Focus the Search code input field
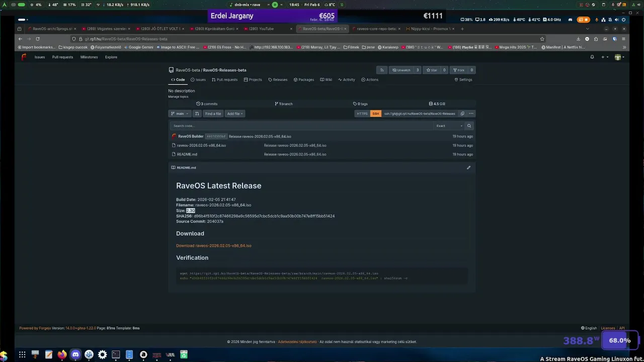644x362 pixels. click(301, 126)
